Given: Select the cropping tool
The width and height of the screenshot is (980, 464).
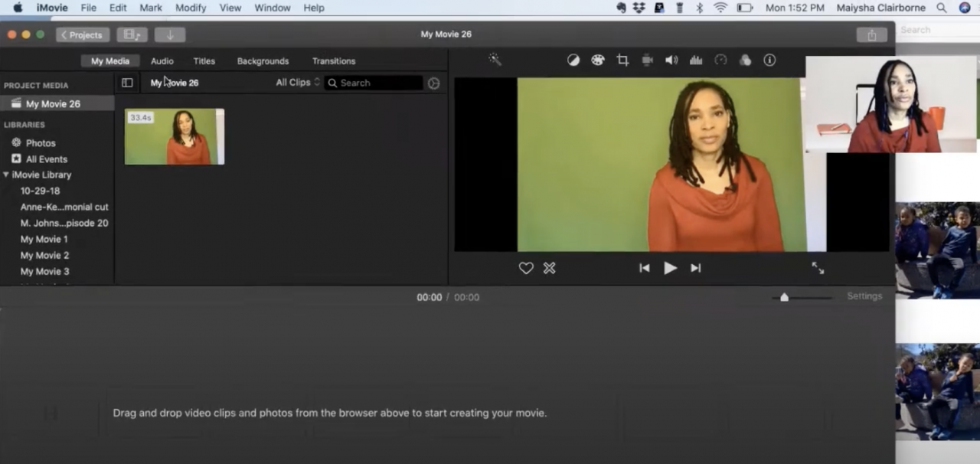Looking at the screenshot, I should pyautogui.click(x=622, y=60).
